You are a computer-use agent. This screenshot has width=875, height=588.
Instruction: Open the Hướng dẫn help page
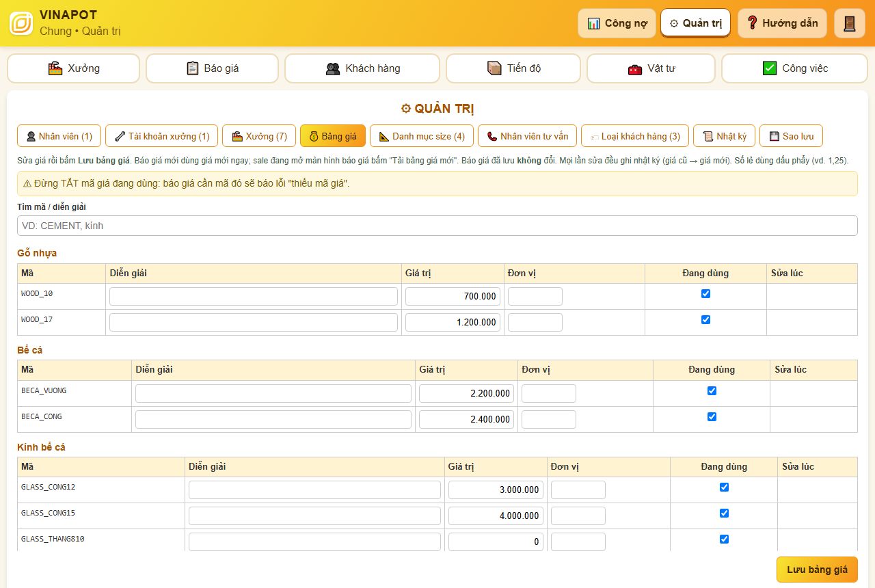coord(782,23)
